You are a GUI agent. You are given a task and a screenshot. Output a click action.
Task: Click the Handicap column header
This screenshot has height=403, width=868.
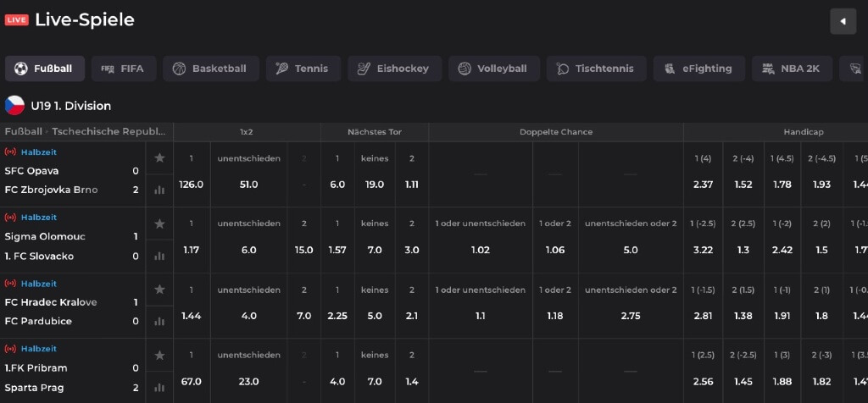point(804,132)
